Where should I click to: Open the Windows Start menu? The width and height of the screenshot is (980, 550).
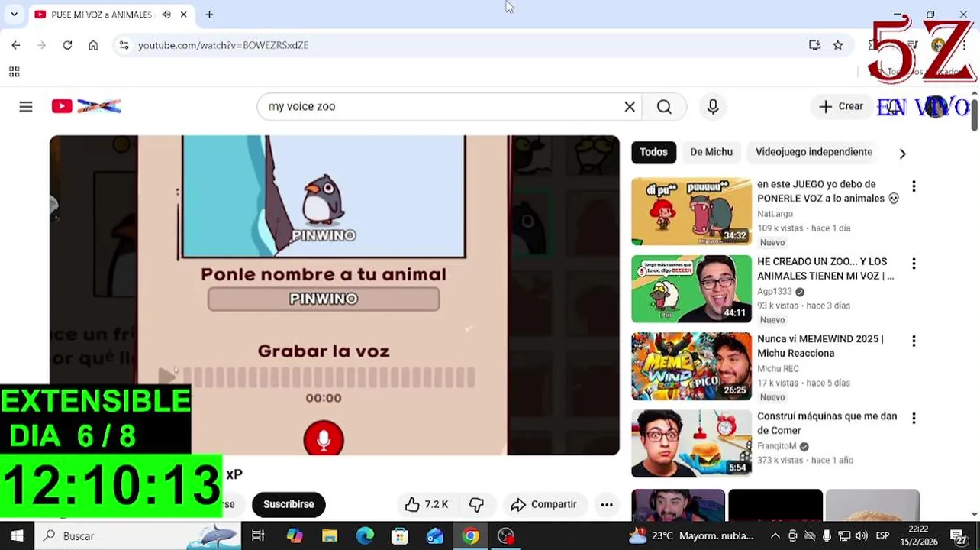17,535
